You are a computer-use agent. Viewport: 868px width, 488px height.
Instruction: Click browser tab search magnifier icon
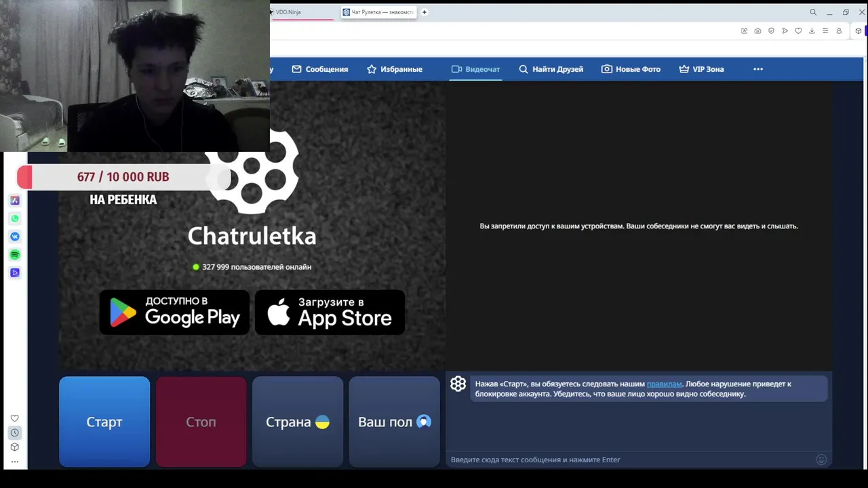pyautogui.click(x=813, y=12)
